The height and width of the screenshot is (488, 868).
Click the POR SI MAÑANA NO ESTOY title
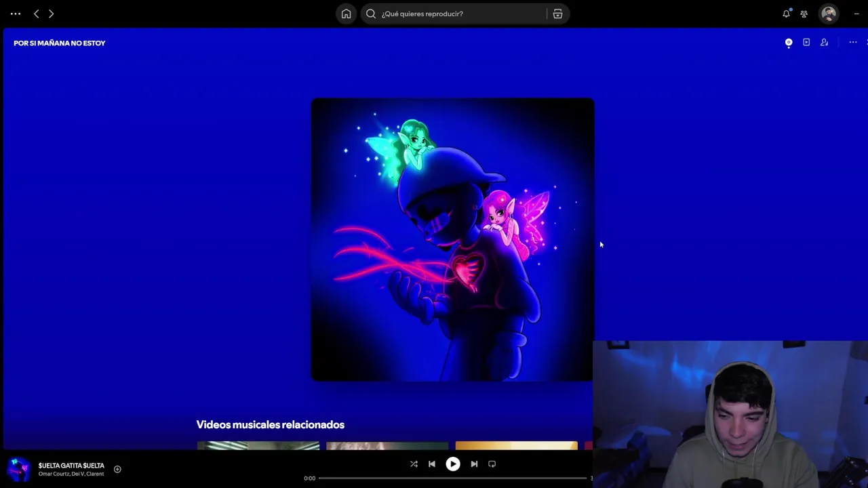point(60,43)
